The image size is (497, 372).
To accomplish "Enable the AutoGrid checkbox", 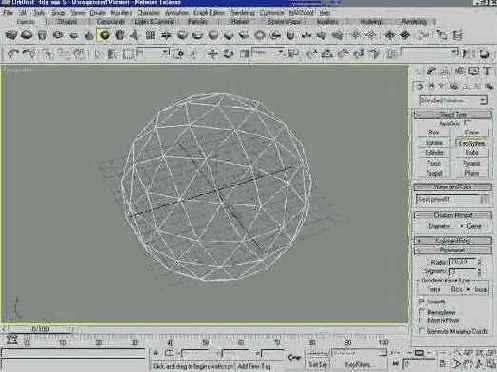I will 466,123.
